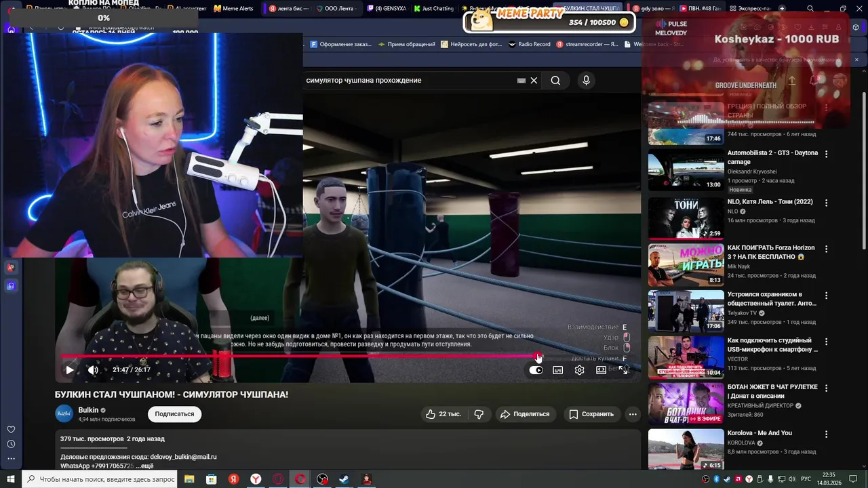This screenshot has height=488, width=868.
Task: Open the streamrecorder bookmark
Action: tap(587, 44)
